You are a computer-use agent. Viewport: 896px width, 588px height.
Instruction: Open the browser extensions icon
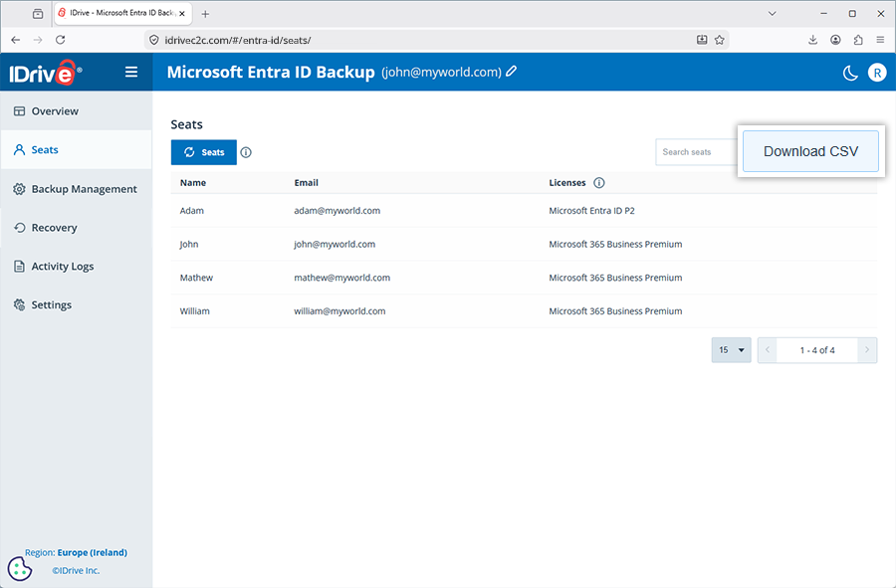(x=858, y=40)
